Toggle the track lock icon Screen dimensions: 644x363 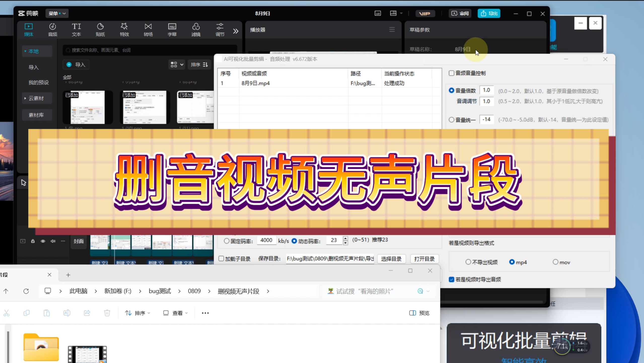33,241
